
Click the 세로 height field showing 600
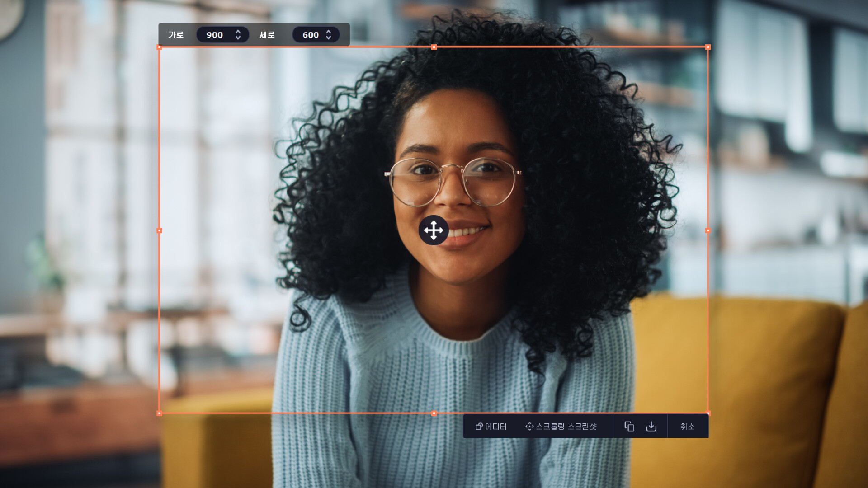click(x=311, y=35)
